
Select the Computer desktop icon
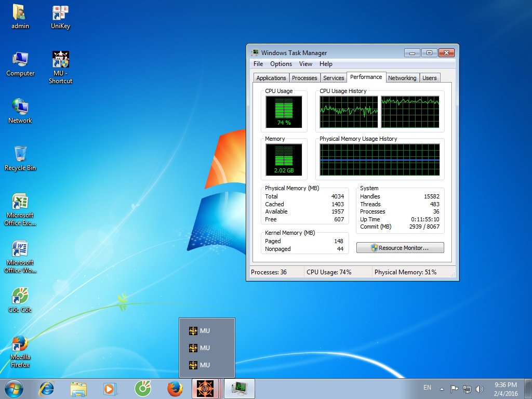[20, 64]
